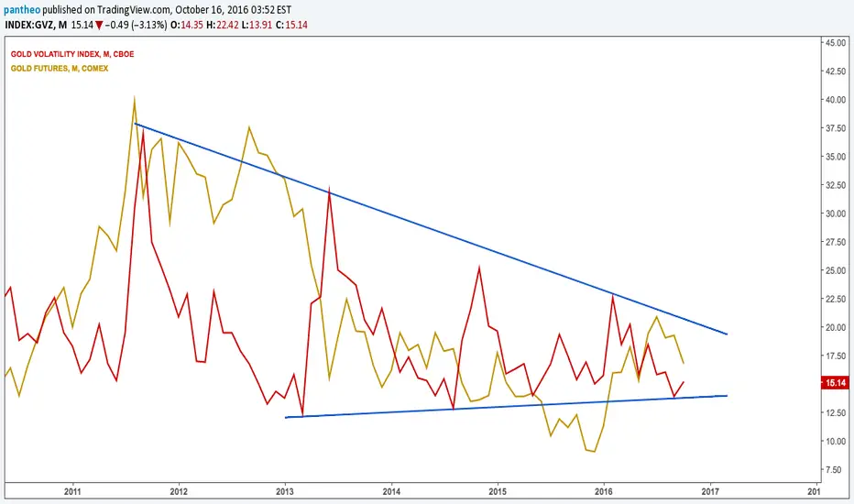Click the red volatility peak in late 2011
This screenshot has height=504, width=854.
[x=143, y=132]
